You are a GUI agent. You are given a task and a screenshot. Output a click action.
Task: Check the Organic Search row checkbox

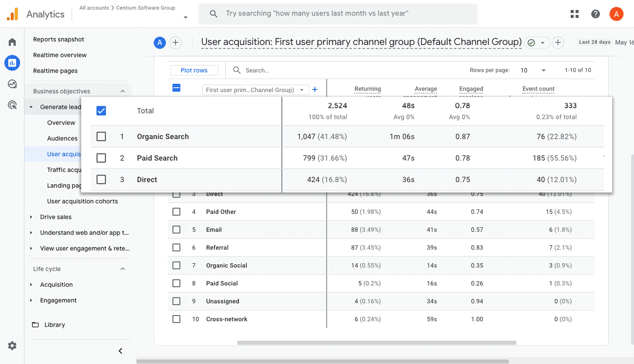coord(101,137)
